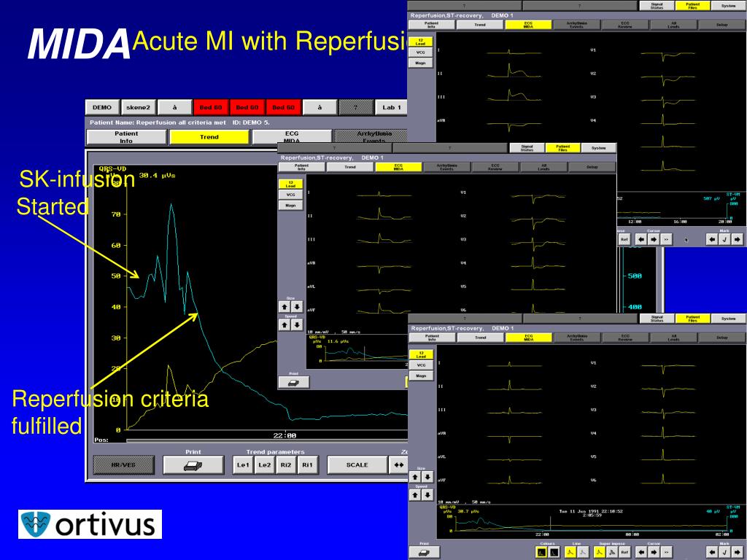The width and height of the screenshot is (747, 560).
Task: Select Magn view in the top-right window
Action: click(421, 63)
